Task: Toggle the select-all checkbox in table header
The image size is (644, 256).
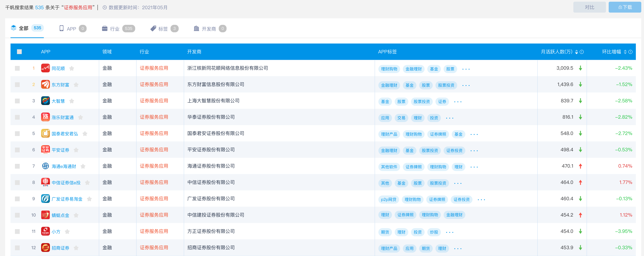Action: 19,52
